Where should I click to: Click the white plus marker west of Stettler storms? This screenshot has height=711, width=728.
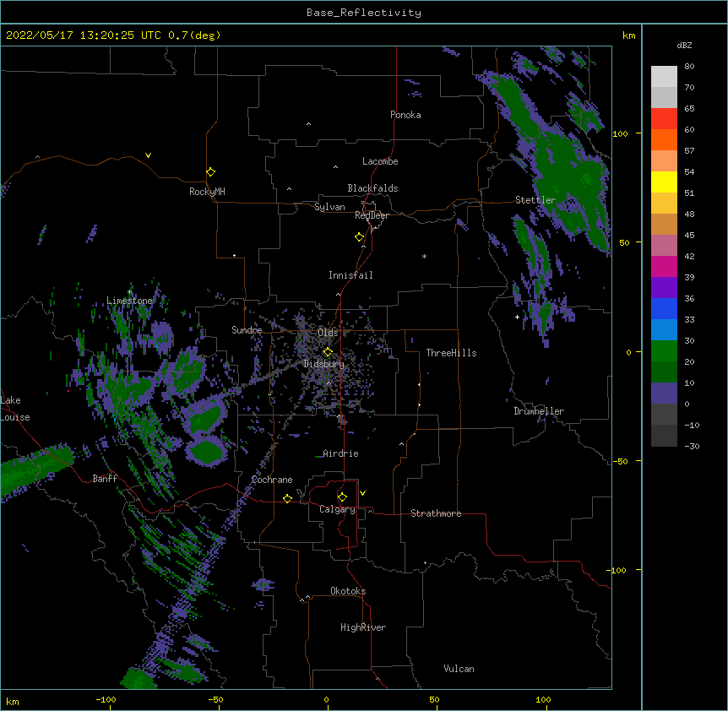coord(517,317)
